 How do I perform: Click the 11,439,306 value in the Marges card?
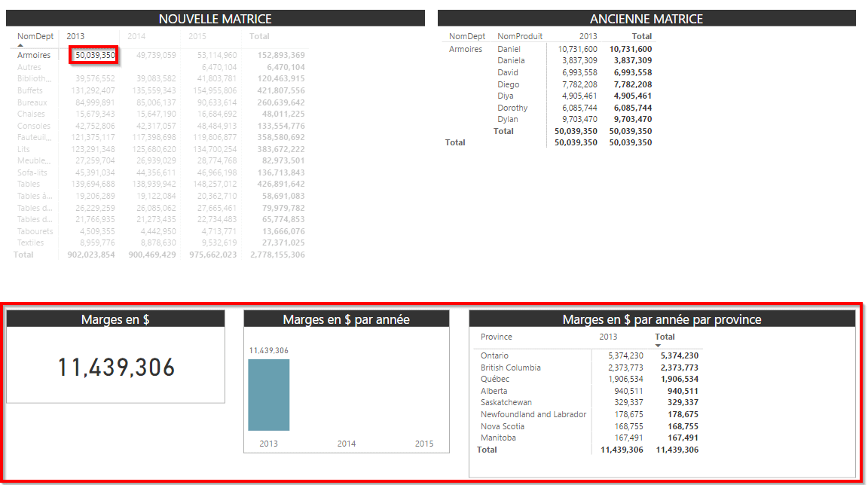click(116, 368)
